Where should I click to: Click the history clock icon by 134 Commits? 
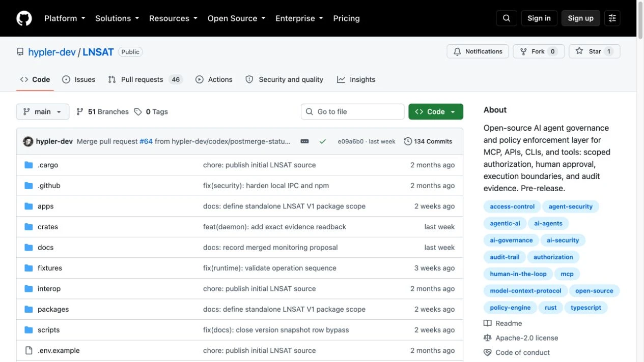408,141
